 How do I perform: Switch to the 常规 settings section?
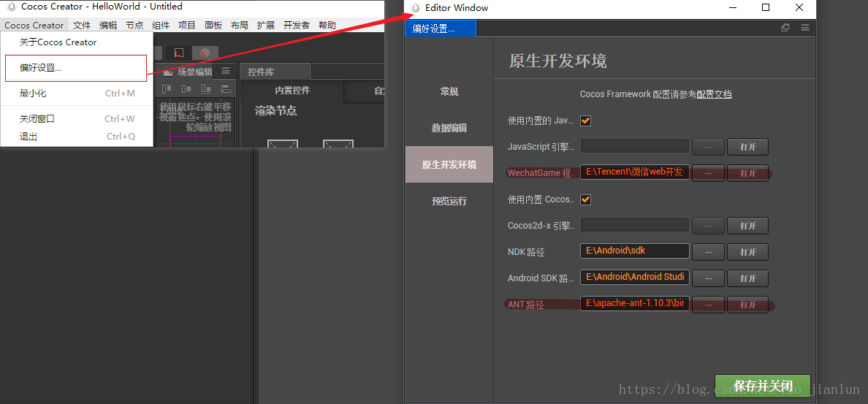[449, 91]
